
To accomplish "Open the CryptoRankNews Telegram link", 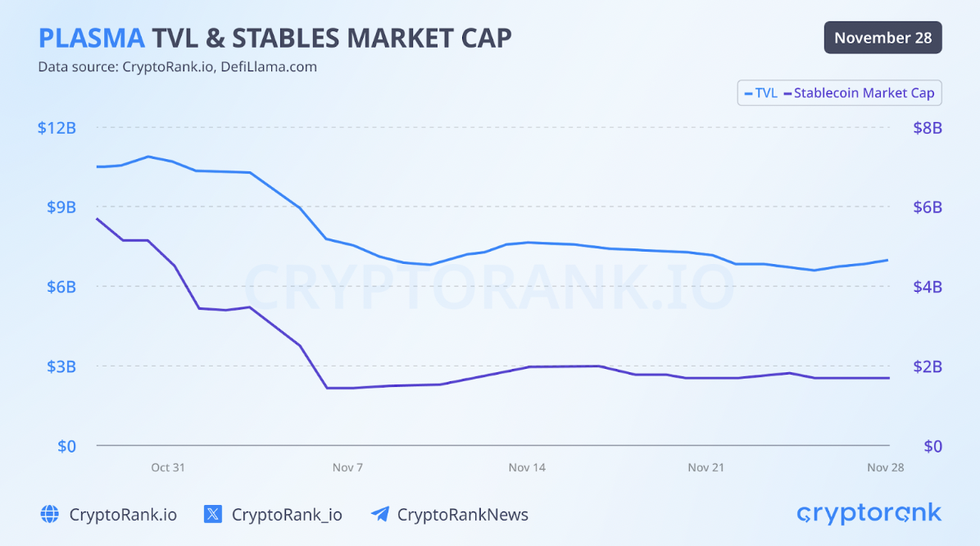I will click(x=462, y=515).
